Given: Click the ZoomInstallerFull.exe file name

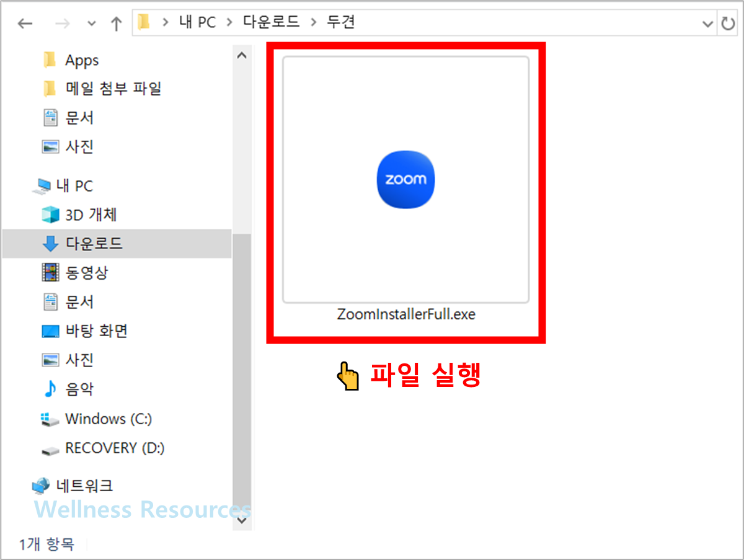Looking at the screenshot, I should (x=406, y=314).
